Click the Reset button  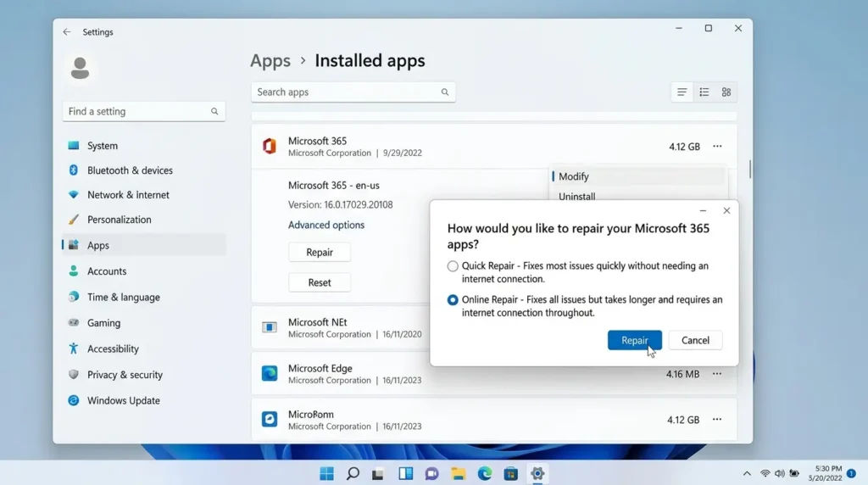[320, 282]
